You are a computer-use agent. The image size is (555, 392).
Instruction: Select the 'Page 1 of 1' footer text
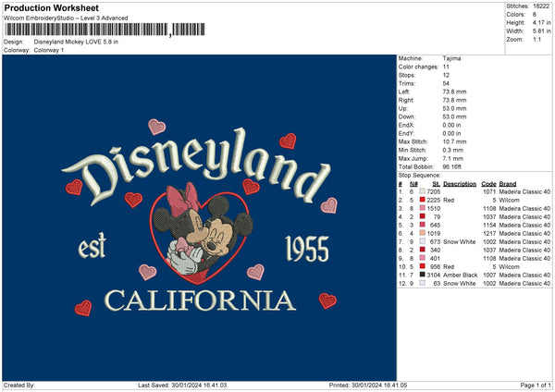click(x=536, y=385)
